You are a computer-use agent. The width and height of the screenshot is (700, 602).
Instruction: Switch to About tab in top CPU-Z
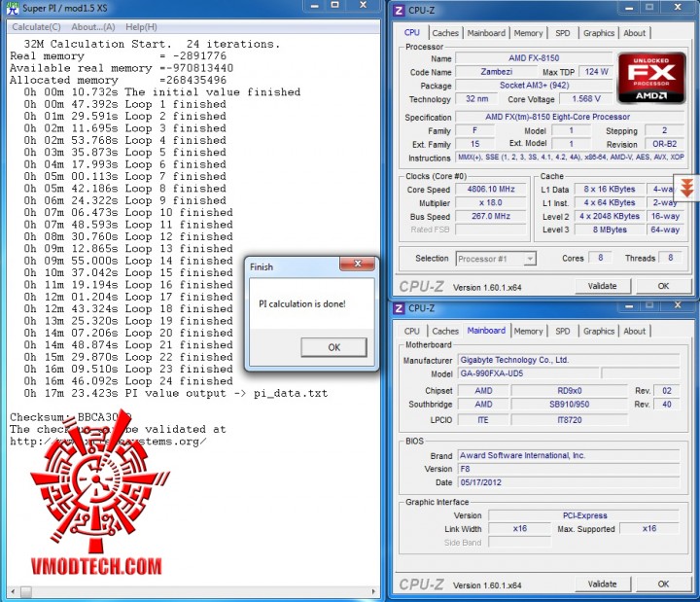[x=634, y=33]
